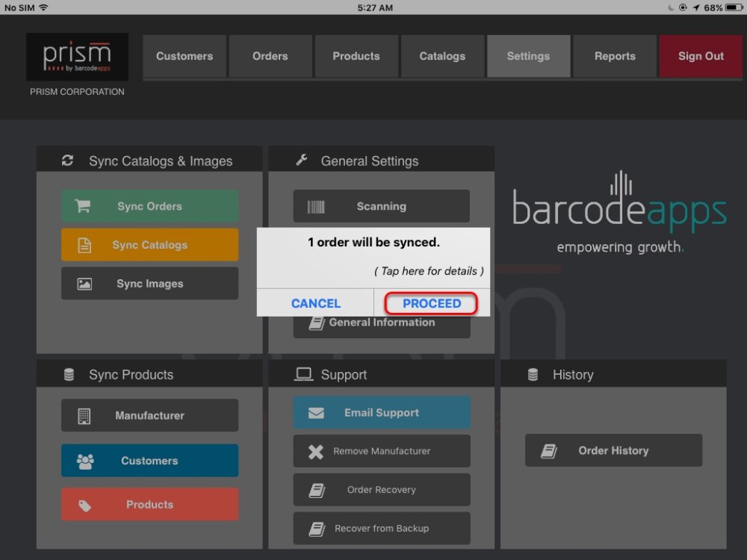Tap the book icon on Order History
747x560 pixels.
point(549,451)
